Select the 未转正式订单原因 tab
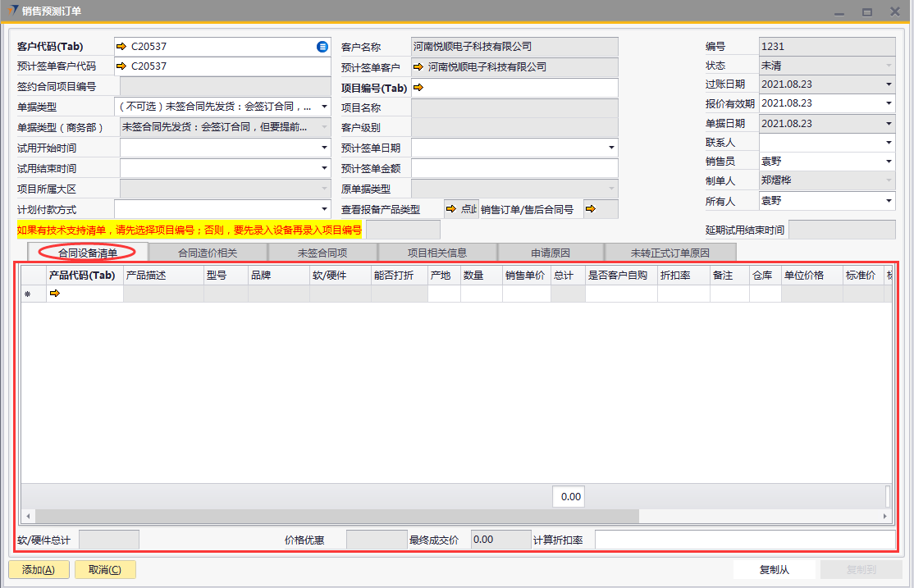This screenshot has width=914, height=588. (x=670, y=253)
